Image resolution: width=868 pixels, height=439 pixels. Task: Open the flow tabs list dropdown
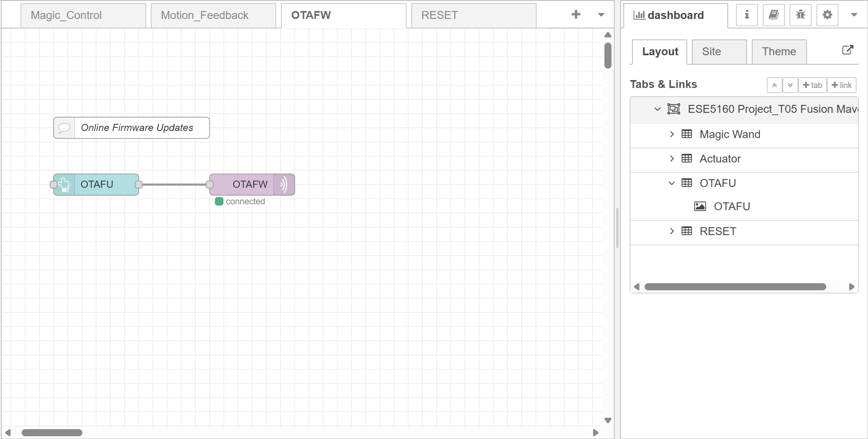point(601,15)
